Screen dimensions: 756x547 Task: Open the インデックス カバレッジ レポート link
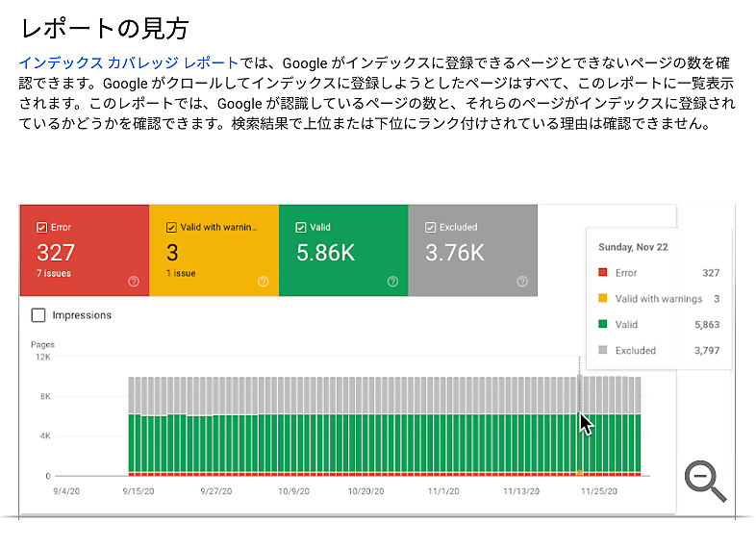click(x=128, y=62)
